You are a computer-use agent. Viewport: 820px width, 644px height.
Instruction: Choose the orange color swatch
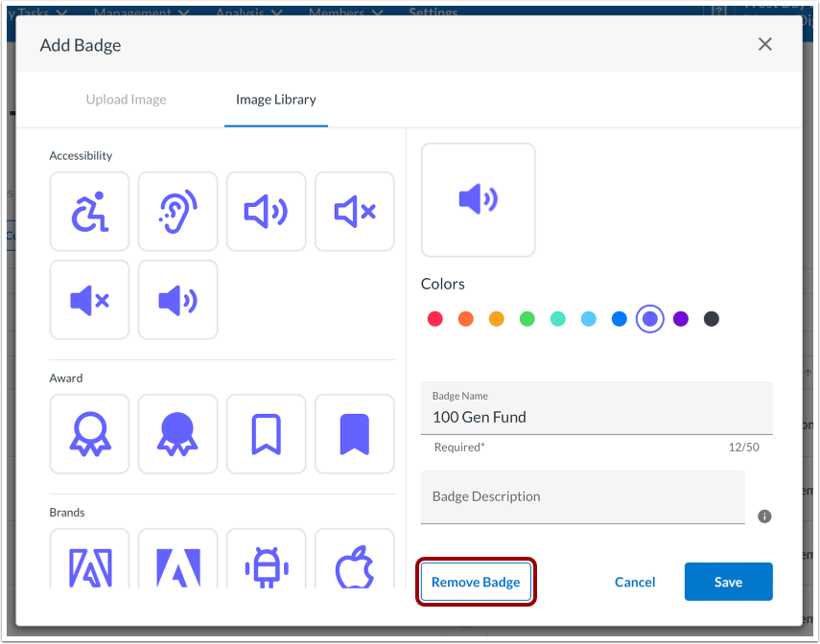465,319
